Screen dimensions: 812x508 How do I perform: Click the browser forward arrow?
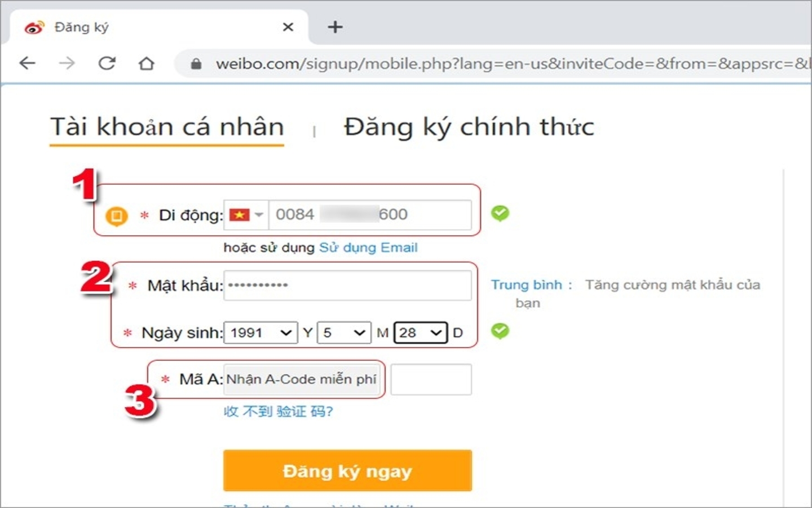(x=67, y=63)
